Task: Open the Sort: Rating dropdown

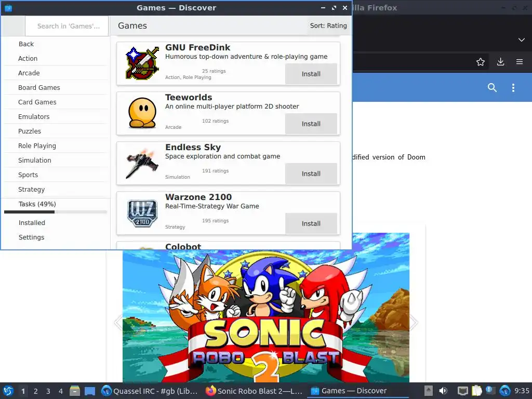Action: [328, 26]
